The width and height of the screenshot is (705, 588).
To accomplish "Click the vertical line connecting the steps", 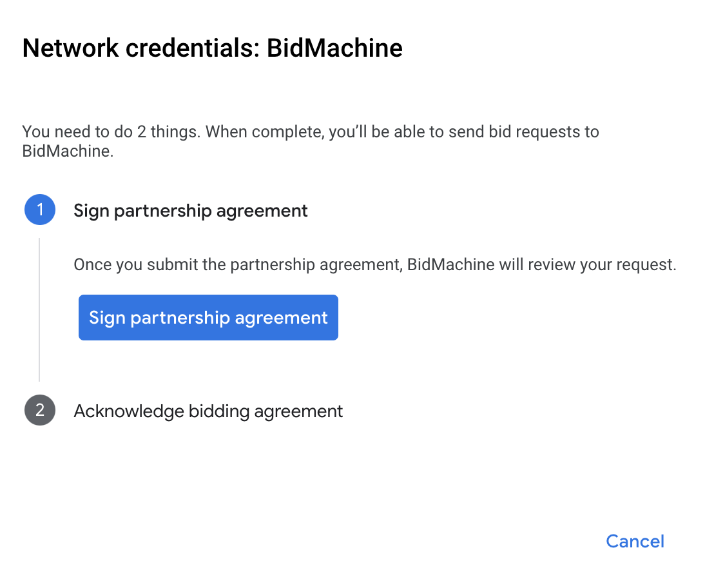I will coord(39,309).
